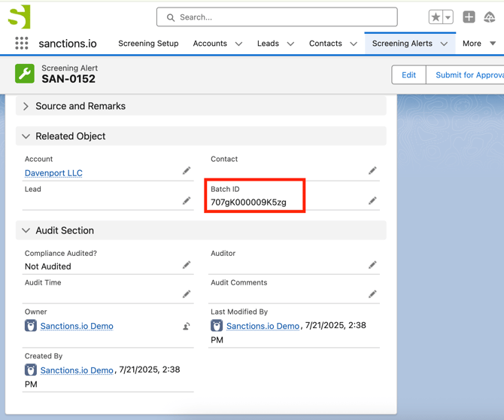
Task: Open the Screening Alerts dropdown chevron
Action: click(x=444, y=44)
